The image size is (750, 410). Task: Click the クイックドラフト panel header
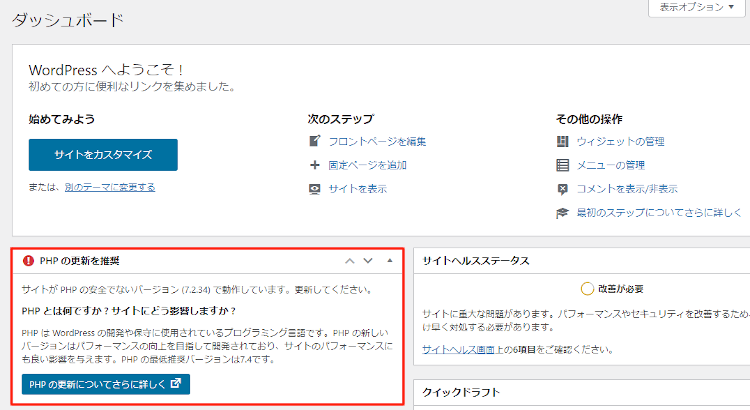(x=582, y=393)
